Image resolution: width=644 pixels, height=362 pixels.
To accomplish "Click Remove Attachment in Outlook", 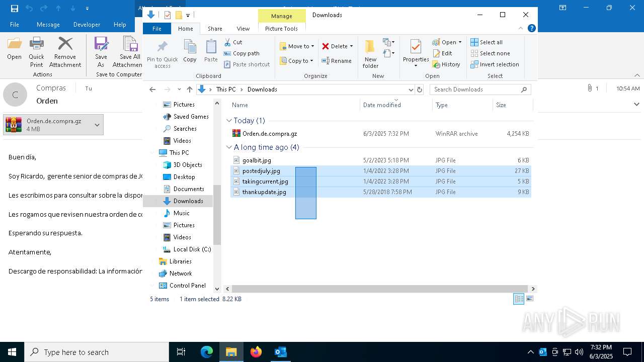I will 65,52.
